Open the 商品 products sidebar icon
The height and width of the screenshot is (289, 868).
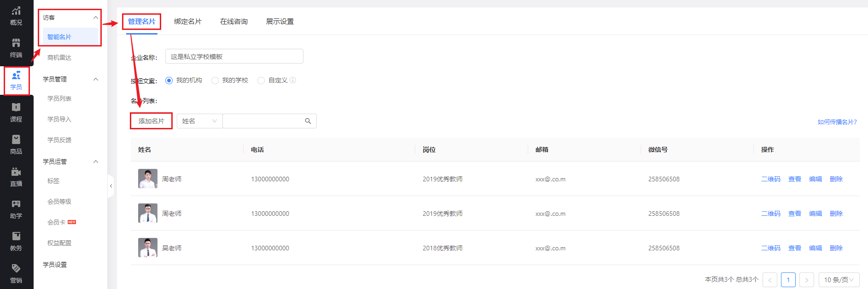(16, 145)
